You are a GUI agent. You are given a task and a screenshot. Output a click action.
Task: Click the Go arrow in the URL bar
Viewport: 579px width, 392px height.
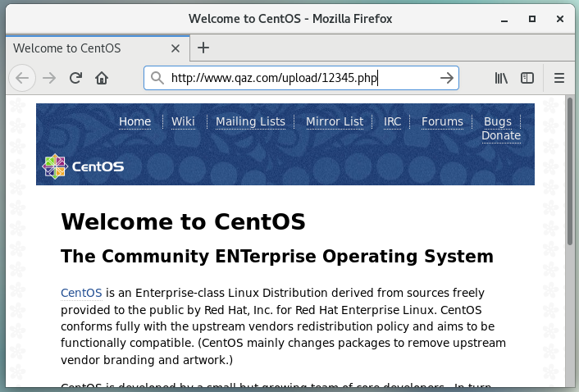point(447,78)
